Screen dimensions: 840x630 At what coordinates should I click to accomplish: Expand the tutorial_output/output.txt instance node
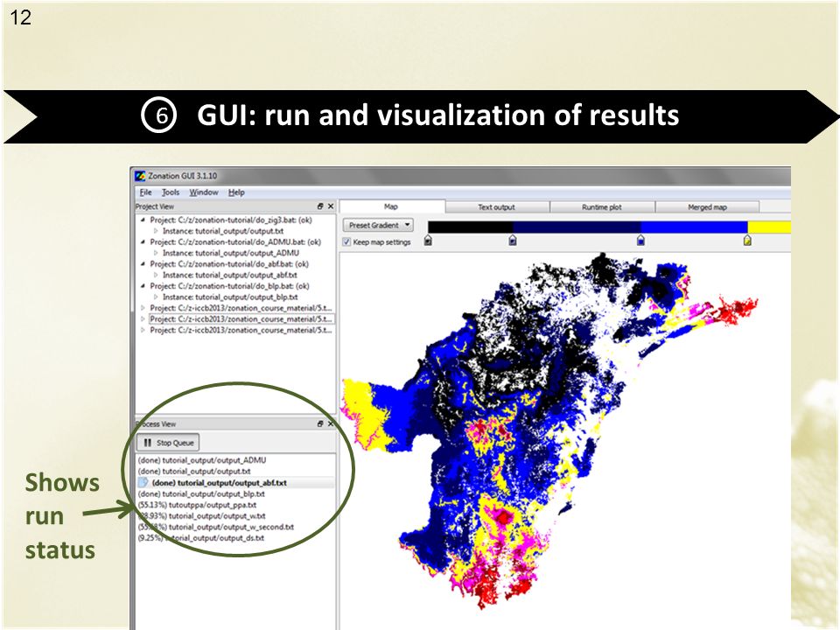click(156, 231)
